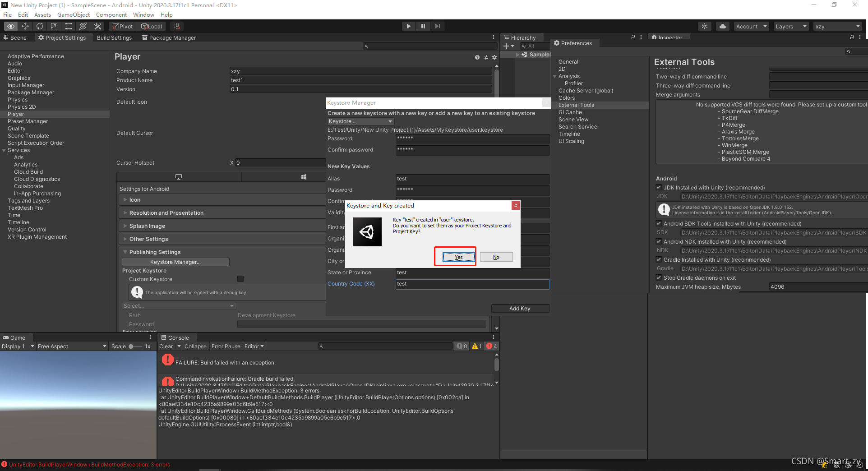Select the View (eye) tool in toolbar
Image resolution: width=868 pixels, height=471 pixels.
10,26
